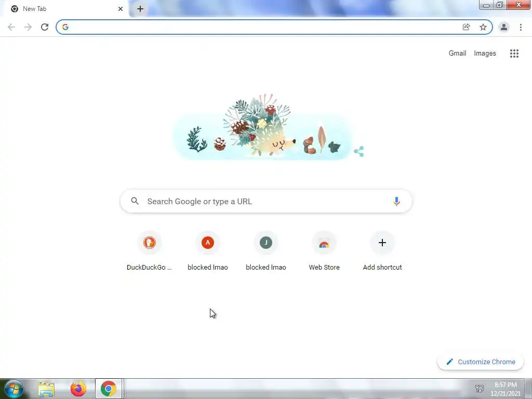The image size is (532, 399).
Task: Focus the Search Google or type URL box
Action: point(266,201)
